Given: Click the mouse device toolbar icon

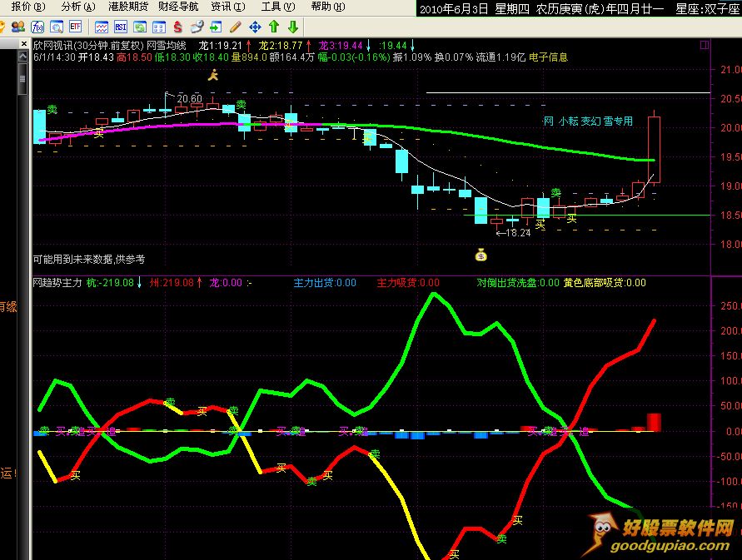Looking at the screenshot, I should (197, 27).
